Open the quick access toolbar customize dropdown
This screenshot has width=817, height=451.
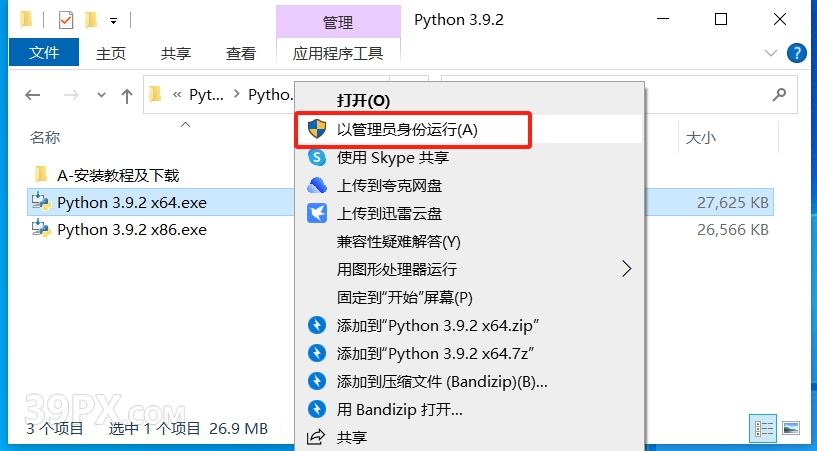113,21
